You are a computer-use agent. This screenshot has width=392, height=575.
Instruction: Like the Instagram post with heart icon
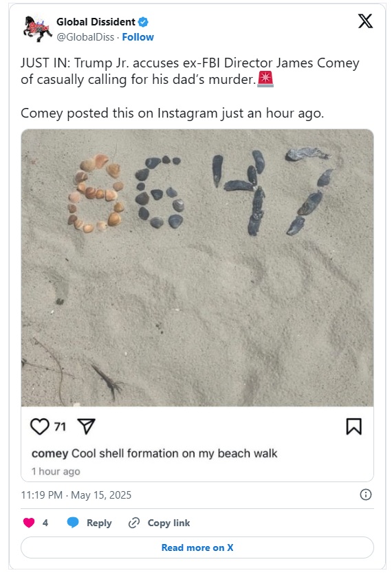40,426
